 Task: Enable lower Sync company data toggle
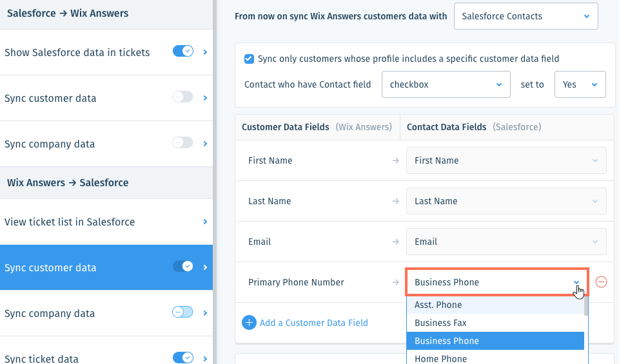tap(182, 312)
